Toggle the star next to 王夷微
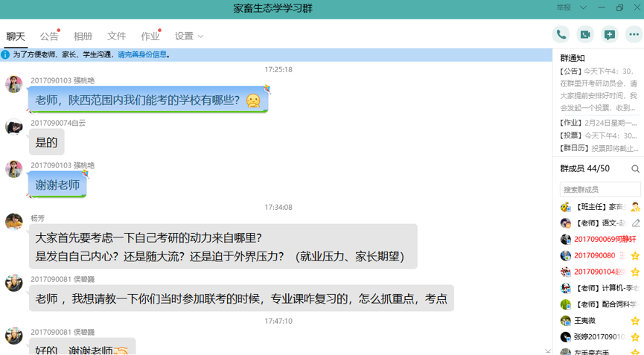This screenshot has height=355, width=644. (635, 321)
